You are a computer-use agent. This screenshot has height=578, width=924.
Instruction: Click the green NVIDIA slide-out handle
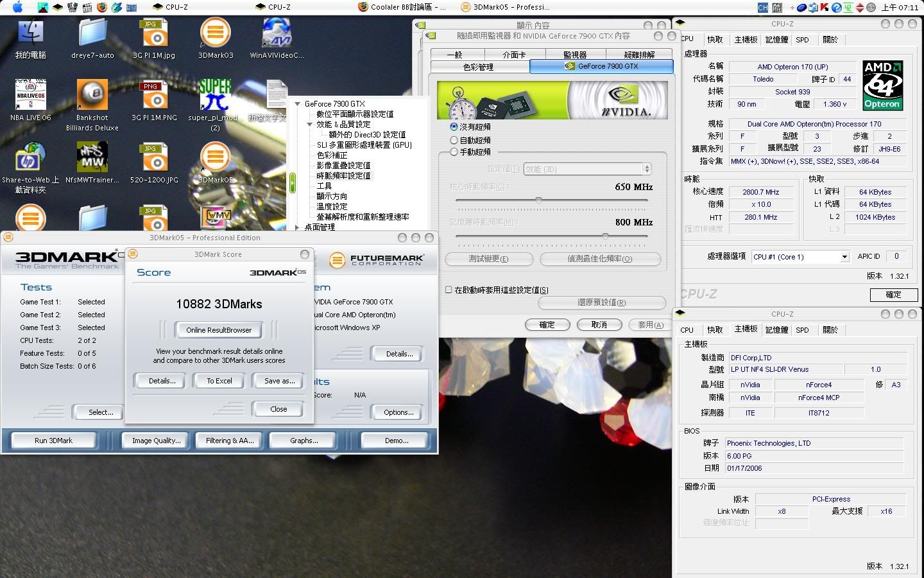(293, 183)
